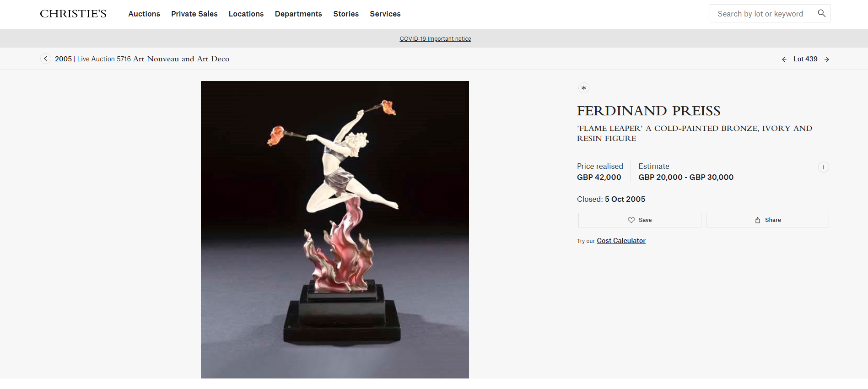The width and height of the screenshot is (868, 389).
Task: Go back using the breadcrumb chevron
Action: coord(45,59)
